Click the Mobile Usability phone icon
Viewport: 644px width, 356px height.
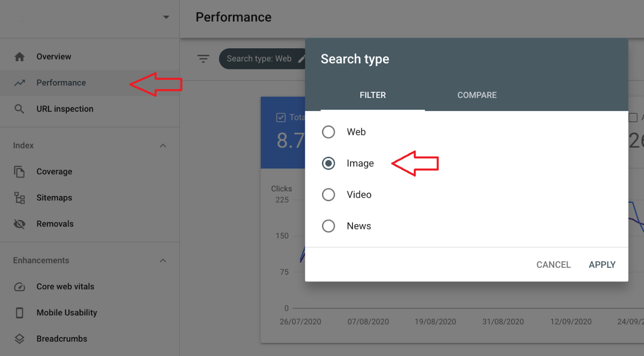coord(19,312)
